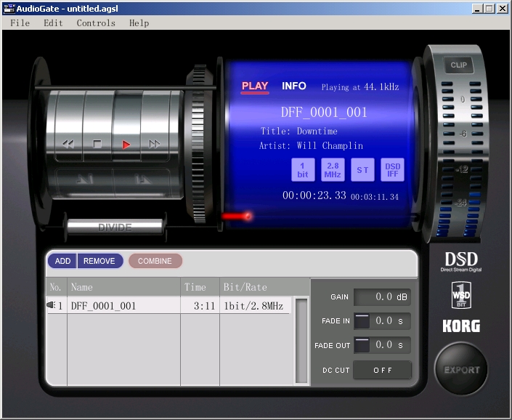Click the REMOVE button

(x=99, y=261)
